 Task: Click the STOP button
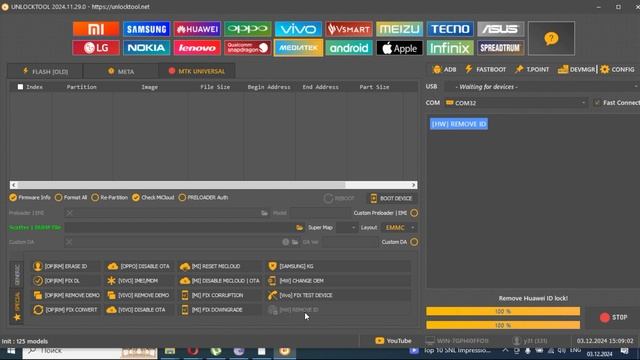click(x=613, y=318)
